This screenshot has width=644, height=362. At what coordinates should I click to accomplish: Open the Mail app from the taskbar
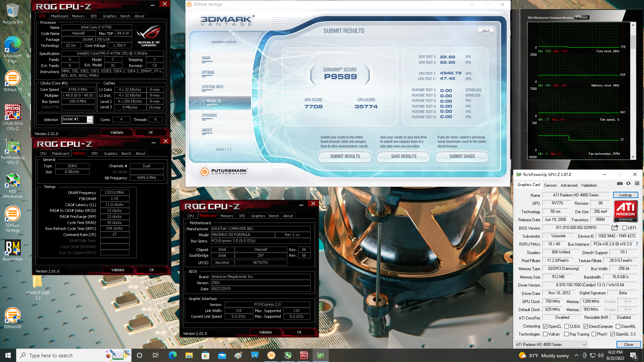pos(222,355)
